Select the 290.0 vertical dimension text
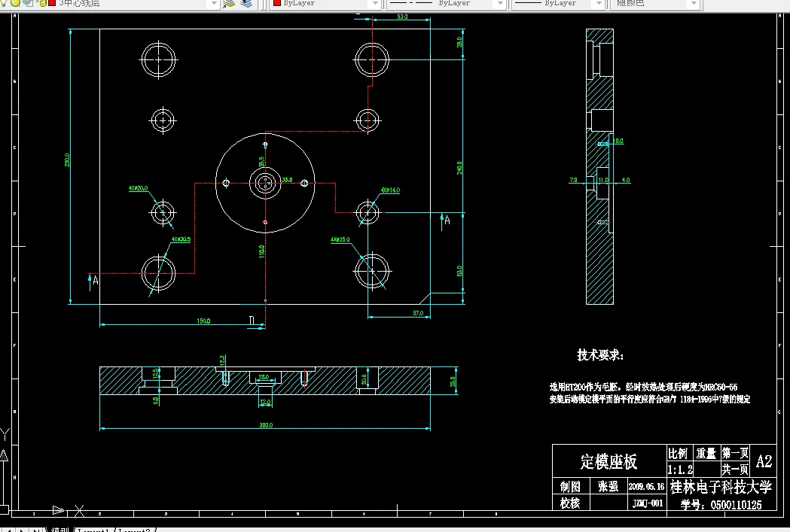The height and width of the screenshot is (532, 790). tap(67, 160)
